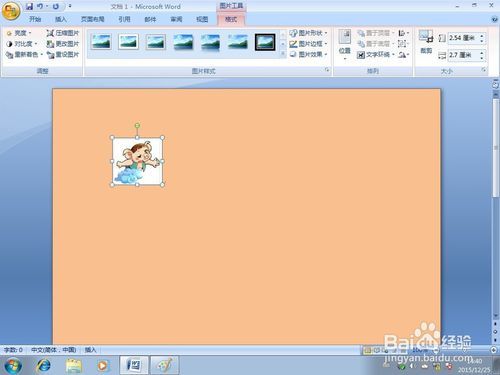Open 文字环绕 (Text Wrapping) menu
500x375 pixels.
(376, 54)
